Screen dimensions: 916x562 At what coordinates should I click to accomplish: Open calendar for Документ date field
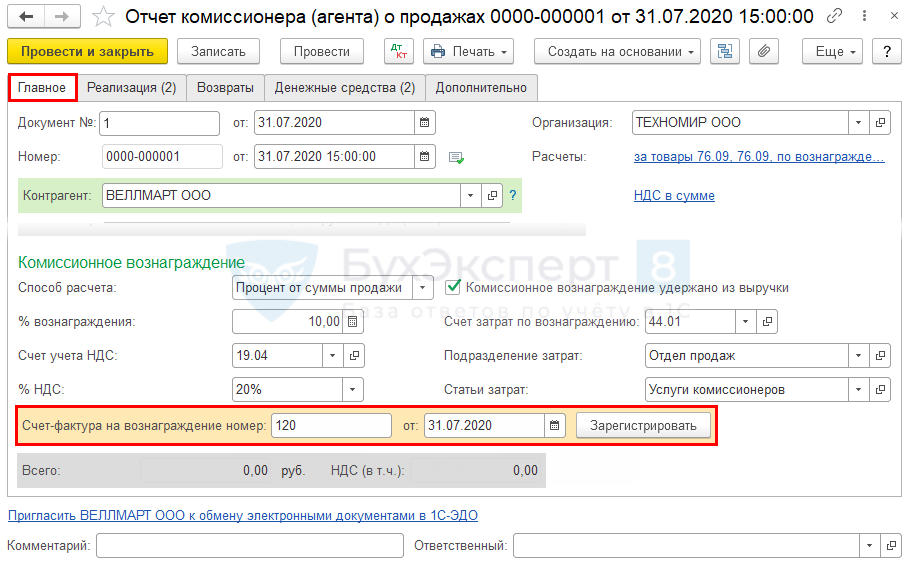tap(424, 123)
